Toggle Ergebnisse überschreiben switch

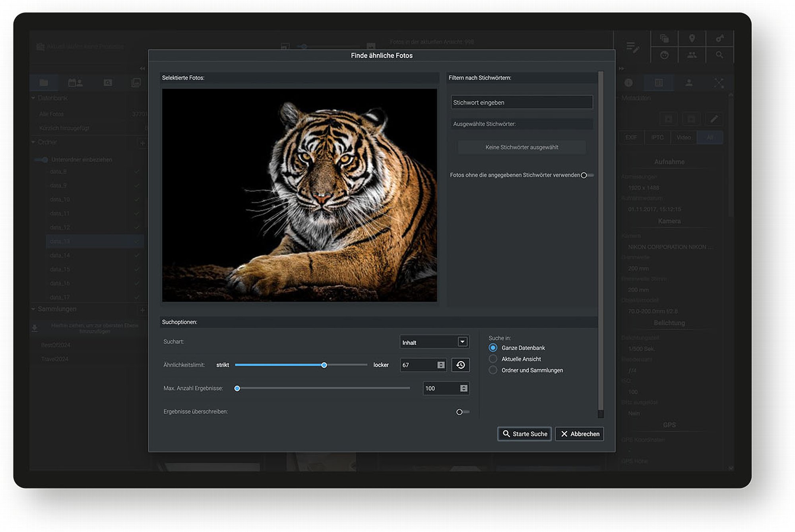pos(462,412)
